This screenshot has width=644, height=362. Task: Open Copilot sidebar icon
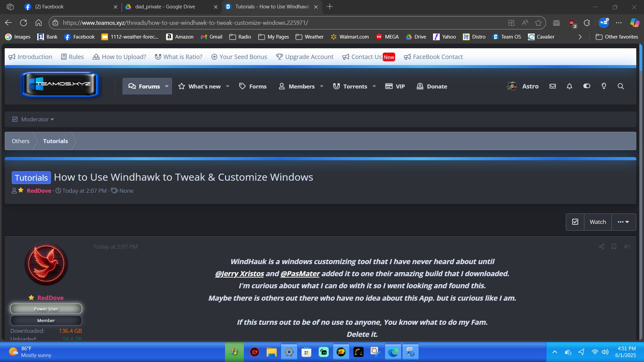pyautogui.click(x=635, y=23)
